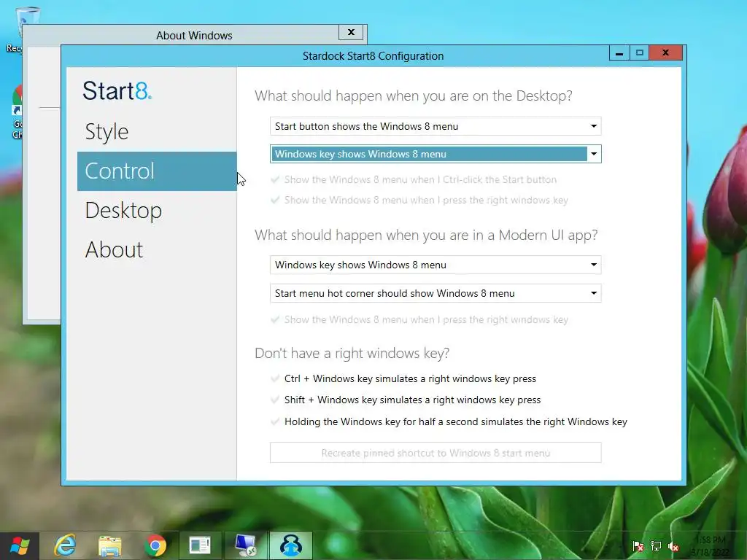Screen dimensions: 747x560
Task: Toggle Desktop right windows key checkbox
Action: pyautogui.click(x=275, y=200)
